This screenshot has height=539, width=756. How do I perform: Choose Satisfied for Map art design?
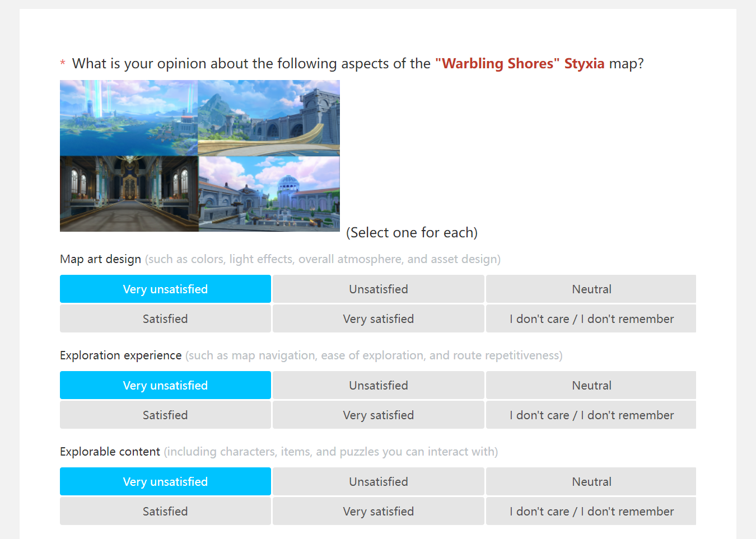pyautogui.click(x=165, y=318)
